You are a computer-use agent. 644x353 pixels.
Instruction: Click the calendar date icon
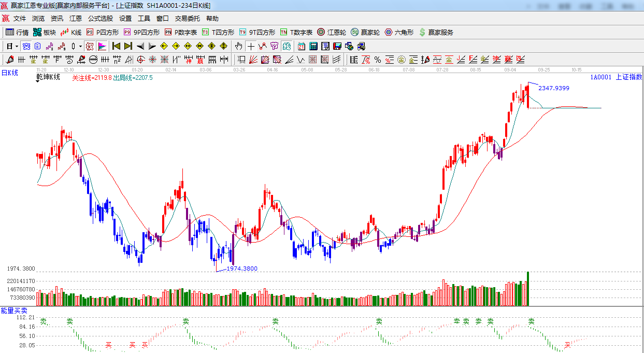click(x=302, y=46)
